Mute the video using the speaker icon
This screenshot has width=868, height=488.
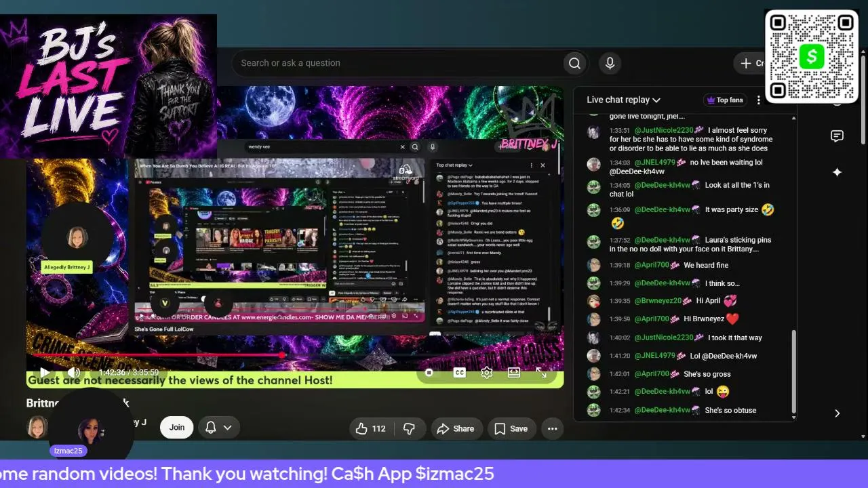pyautogui.click(x=73, y=372)
